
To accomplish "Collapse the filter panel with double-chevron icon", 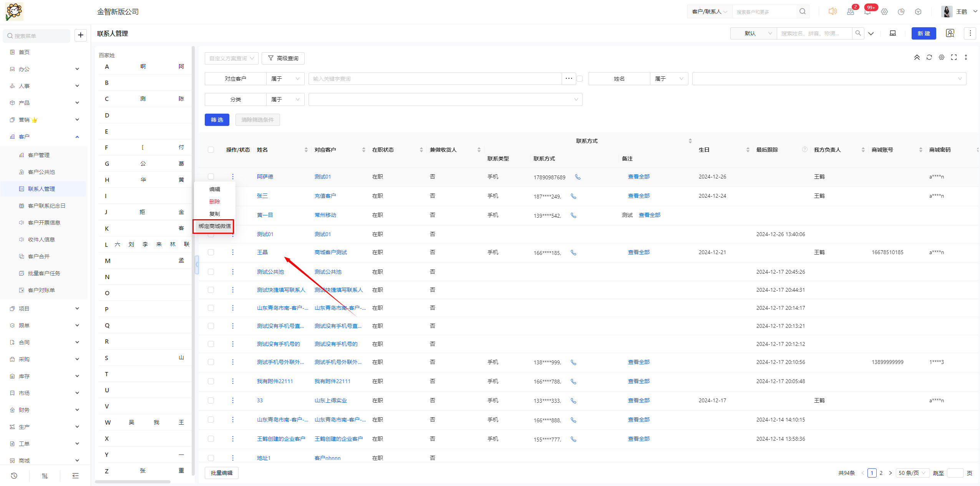I will click(x=917, y=58).
